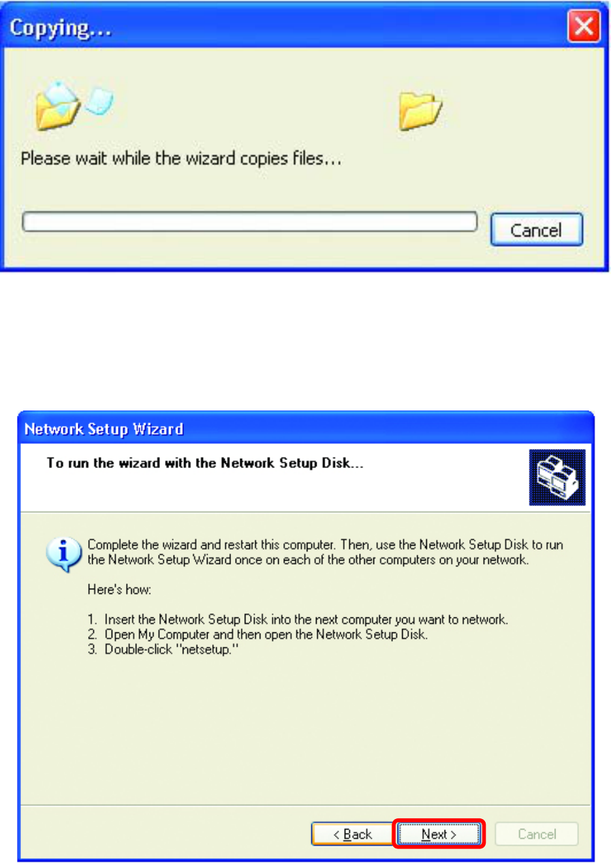Select step 3 'netsetup' instruction
The width and height of the screenshot is (611, 868).
click(x=163, y=649)
